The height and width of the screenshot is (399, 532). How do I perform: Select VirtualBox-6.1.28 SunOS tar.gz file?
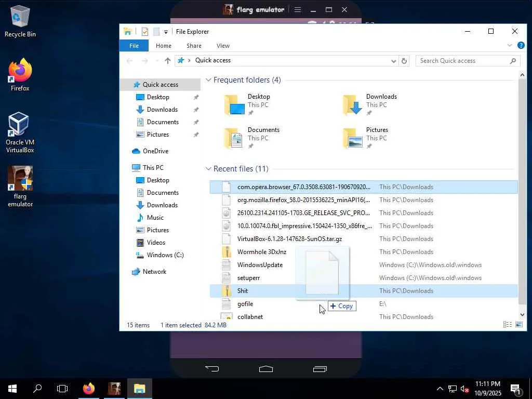pyautogui.click(x=364, y=239)
